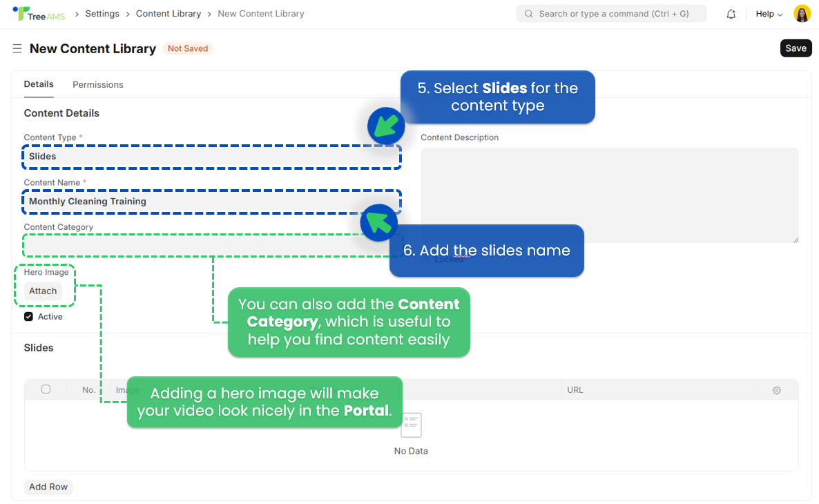Click the search magnifier icon
Image resolution: width=819 pixels, height=504 pixels.
tap(528, 14)
